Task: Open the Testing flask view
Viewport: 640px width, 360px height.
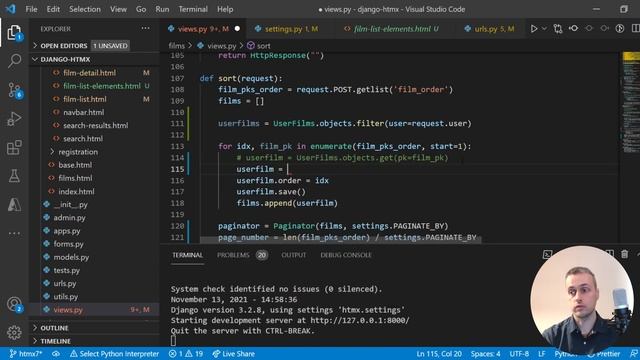Action: (x=14, y=176)
